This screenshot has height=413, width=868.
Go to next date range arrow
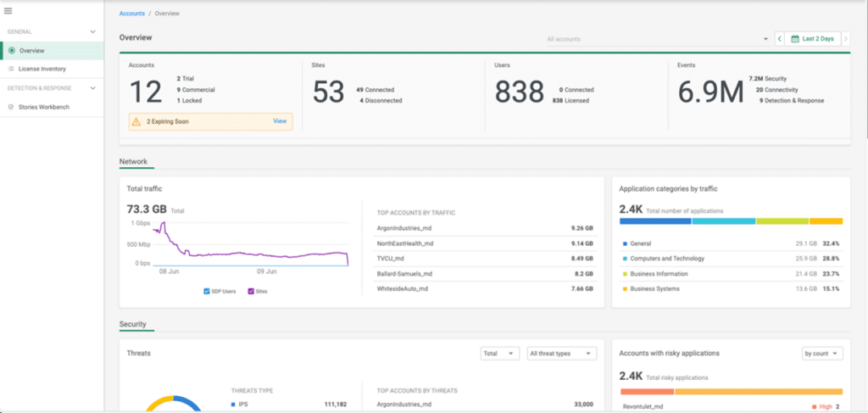coord(845,39)
